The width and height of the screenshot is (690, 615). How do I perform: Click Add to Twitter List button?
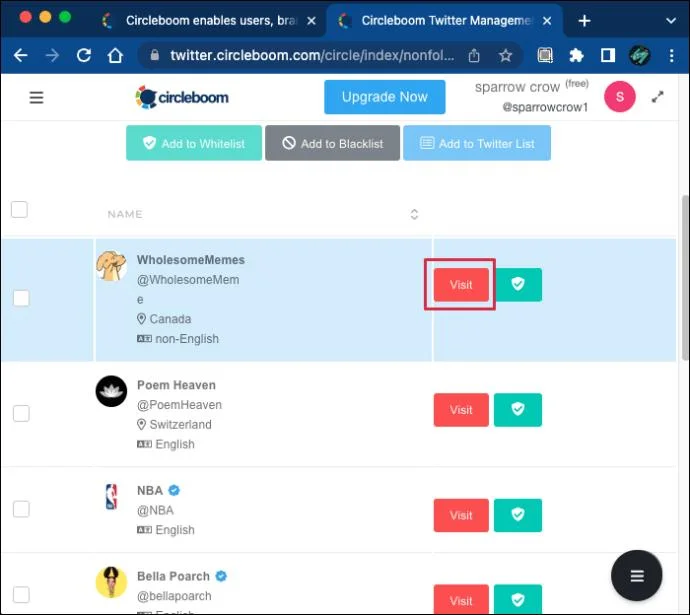(x=477, y=143)
